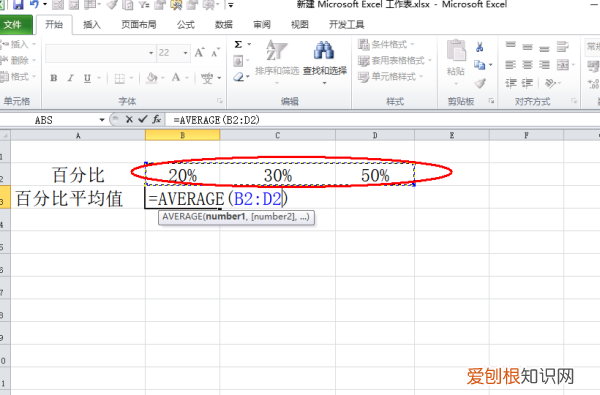This screenshot has height=395, width=600.
Task: Toggle Bold formatting
Action: (54, 78)
